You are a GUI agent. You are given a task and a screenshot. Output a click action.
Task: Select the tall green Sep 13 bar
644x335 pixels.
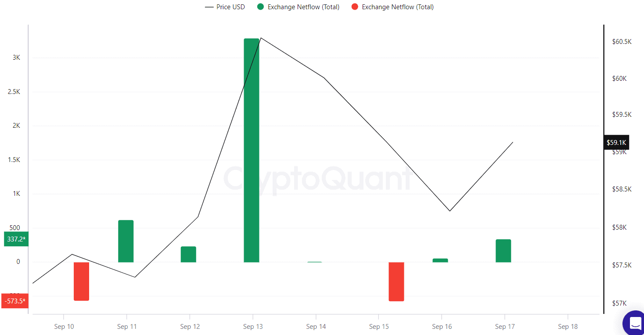click(252, 150)
